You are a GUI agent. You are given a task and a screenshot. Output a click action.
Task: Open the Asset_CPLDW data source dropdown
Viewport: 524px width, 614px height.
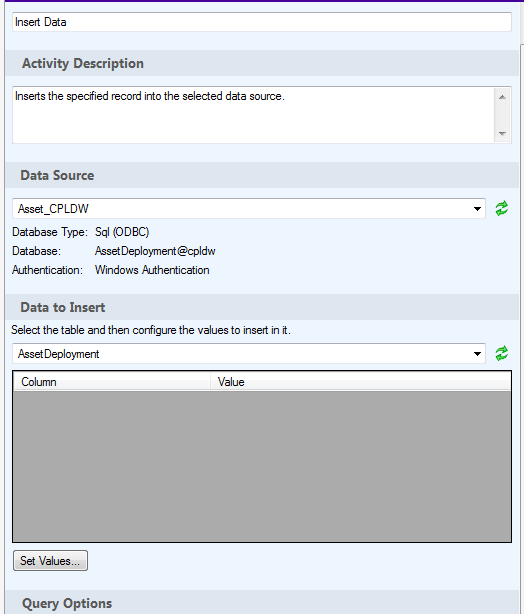477,209
